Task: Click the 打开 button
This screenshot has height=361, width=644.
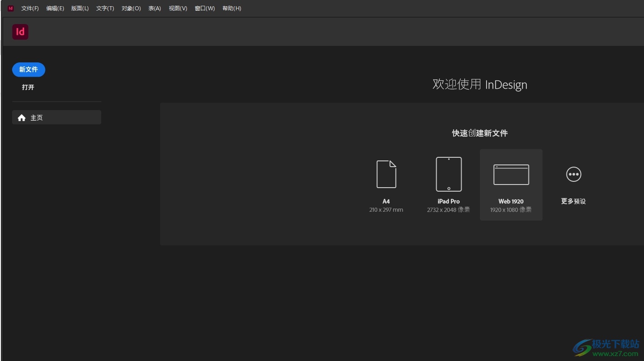Action: (x=28, y=87)
